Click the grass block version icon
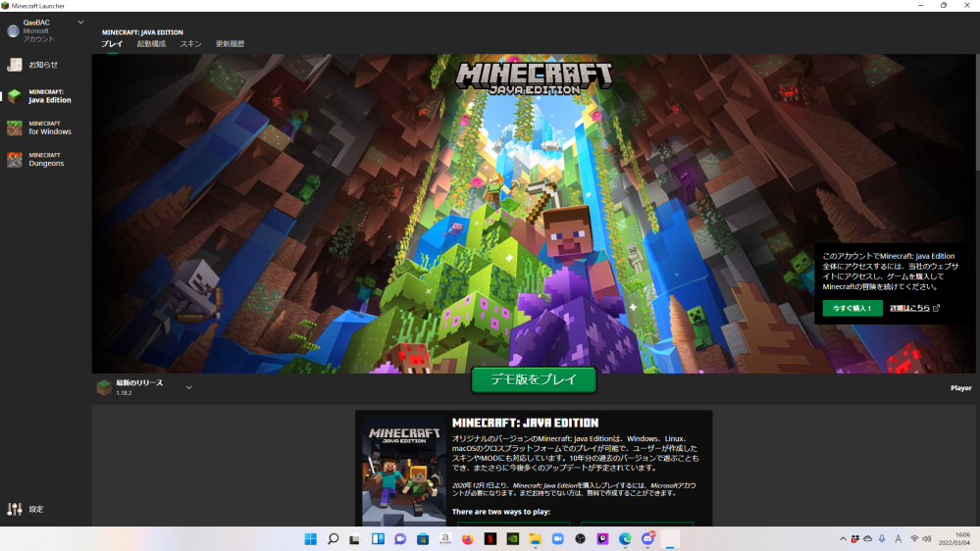Viewport: 980px width, 551px height. pos(104,387)
